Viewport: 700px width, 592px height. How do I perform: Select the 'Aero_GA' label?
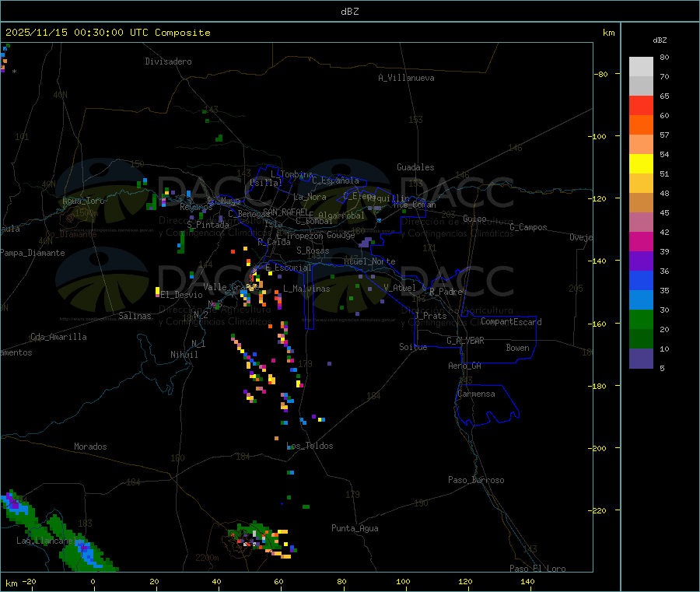tap(465, 366)
